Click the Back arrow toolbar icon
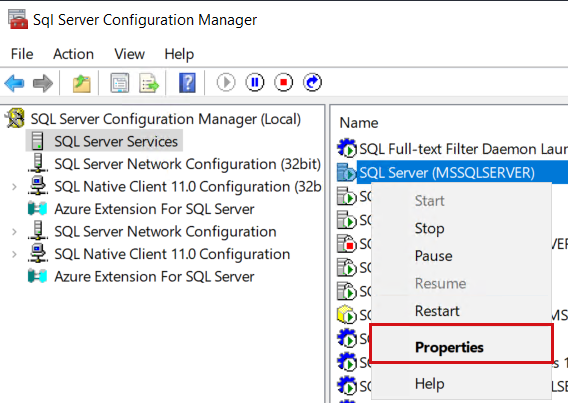Screen dimensions: 568x403 coord(14,83)
